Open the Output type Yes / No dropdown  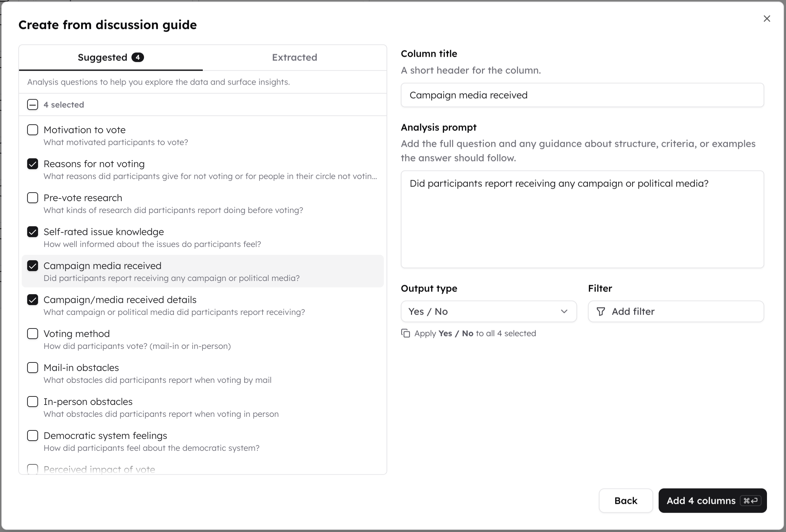489,312
